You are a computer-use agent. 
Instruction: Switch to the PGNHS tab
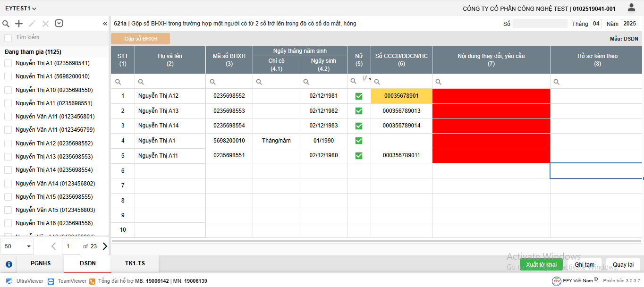tap(41, 263)
